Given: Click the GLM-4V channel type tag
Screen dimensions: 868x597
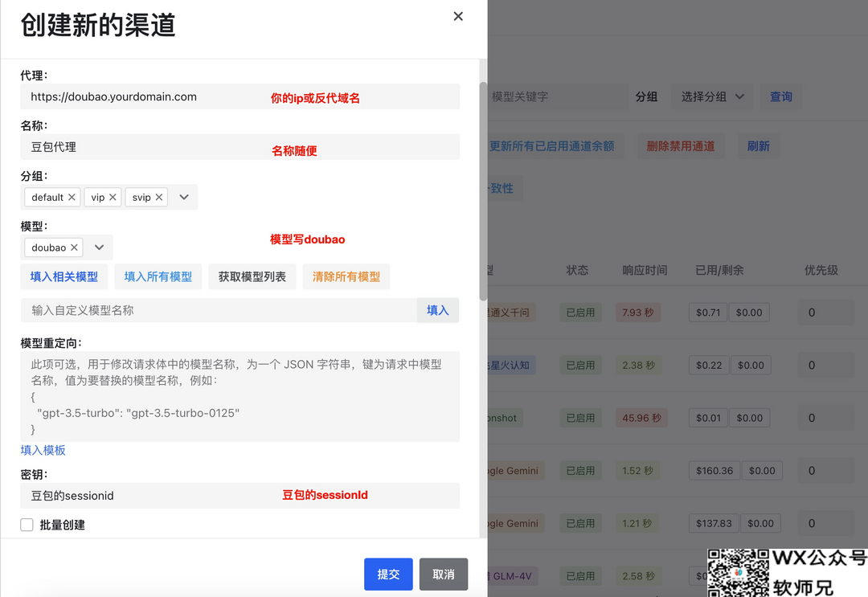Looking at the screenshot, I should (513, 576).
